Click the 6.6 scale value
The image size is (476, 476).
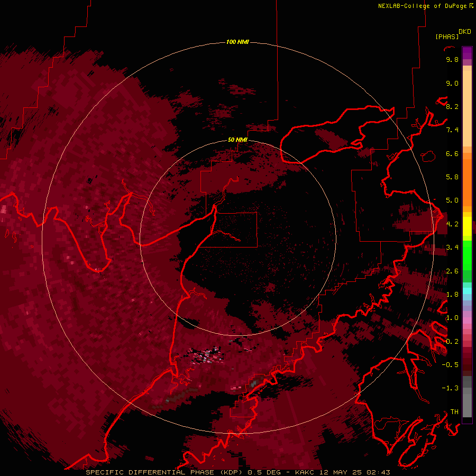coord(452,153)
